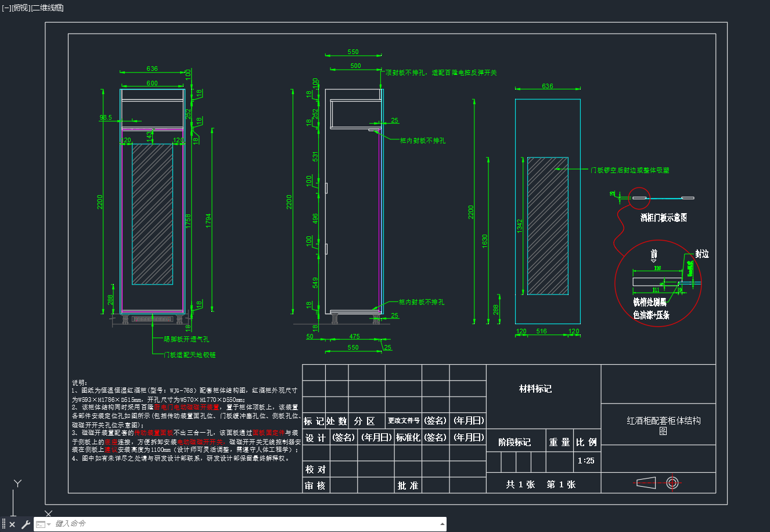Select the 校对 cell text
770x532 pixels.
click(x=315, y=469)
